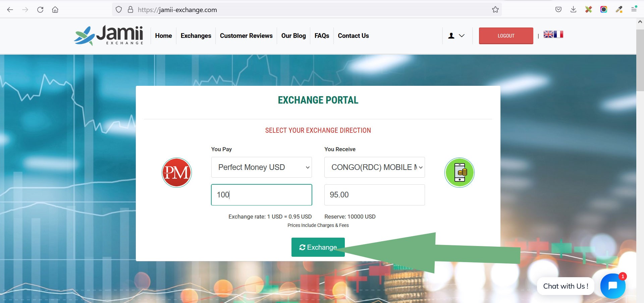The image size is (644, 303).
Task: Click the shield tracking protection icon
Action: [x=119, y=10]
